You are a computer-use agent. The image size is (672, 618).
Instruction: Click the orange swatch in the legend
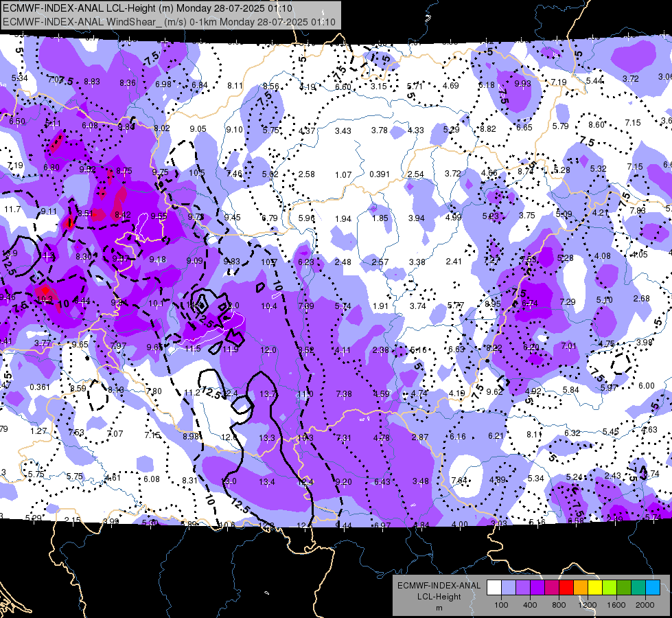[580, 588]
